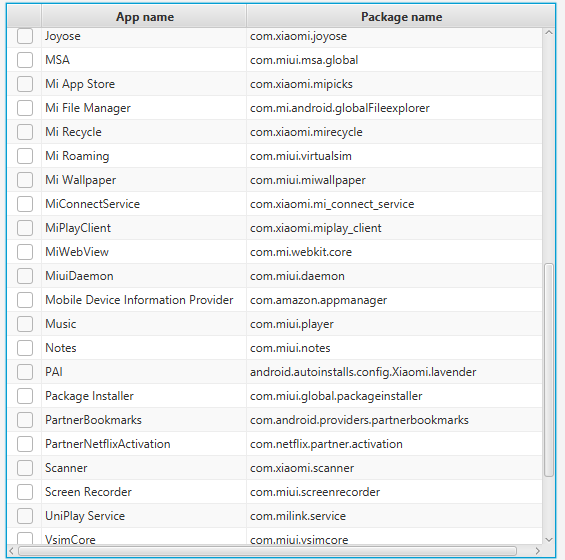Check the Music app checkbox
Screen dimensions: 565x560
(x=25, y=324)
